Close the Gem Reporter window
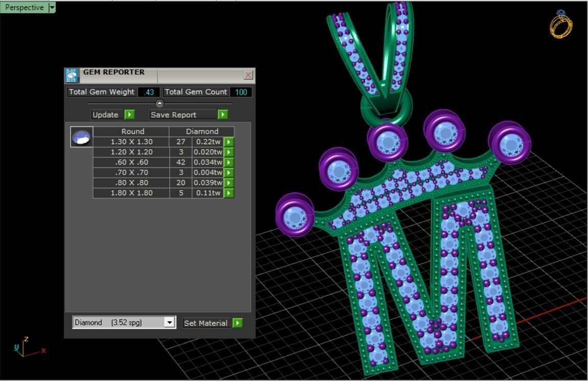The height and width of the screenshot is (381, 588). coord(248,75)
